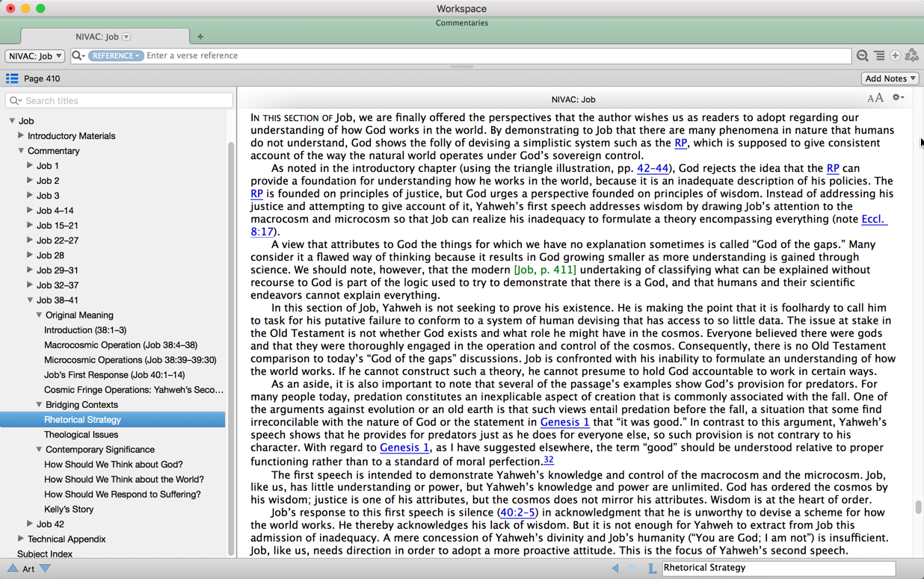The height and width of the screenshot is (579, 924).
Task: Click the Page 410 label
Action: (42, 78)
